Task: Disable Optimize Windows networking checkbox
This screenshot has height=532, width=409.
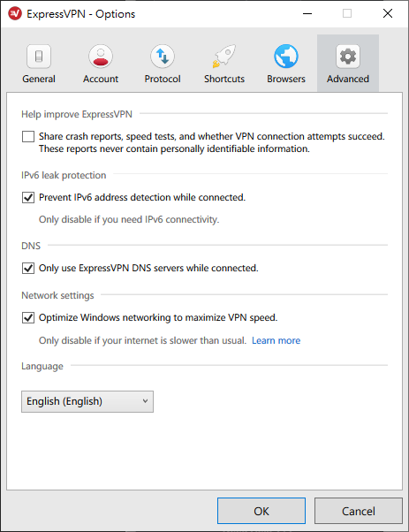Action: 28,318
